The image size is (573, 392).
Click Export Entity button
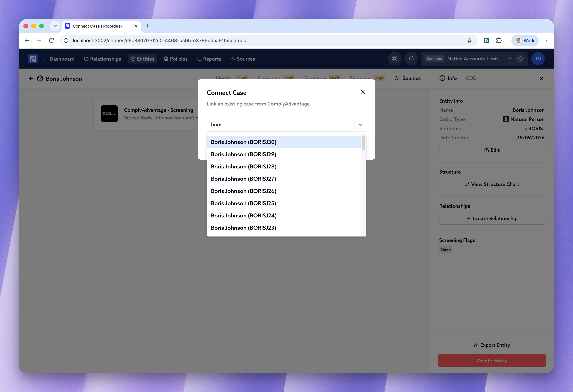pyautogui.click(x=492, y=345)
